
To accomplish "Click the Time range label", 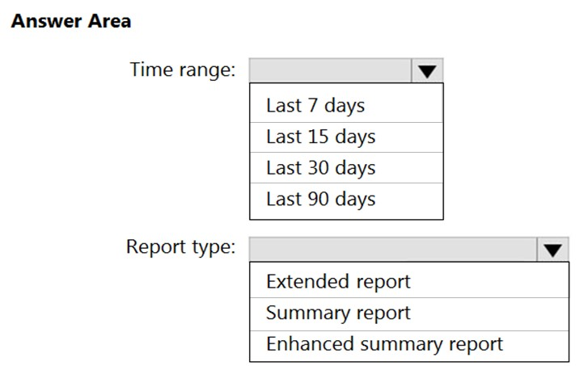I will pos(183,70).
